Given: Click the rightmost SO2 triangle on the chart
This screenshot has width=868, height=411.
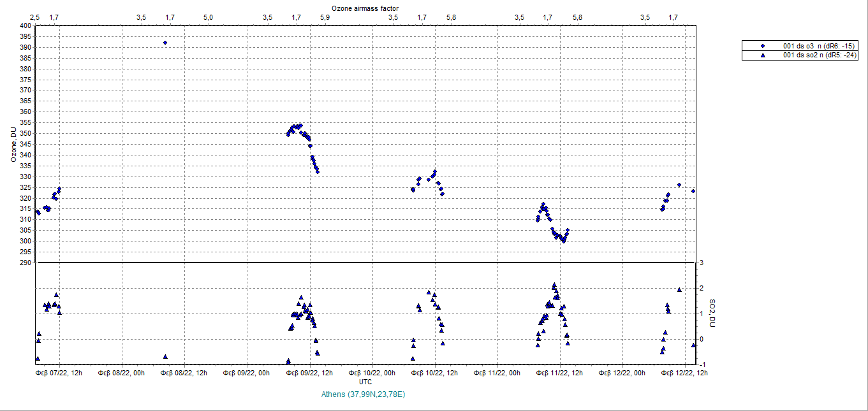Looking at the screenshot, I should (693, 345).
